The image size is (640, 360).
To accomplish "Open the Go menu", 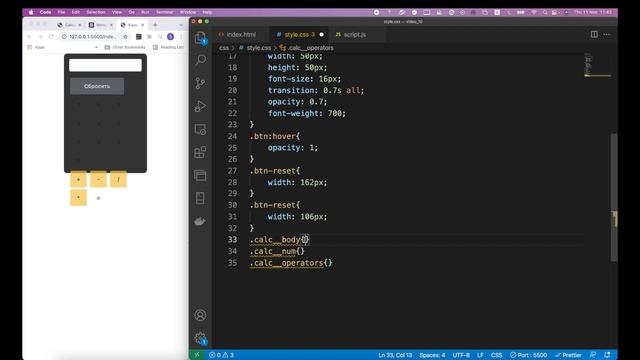I will [131, 12].
